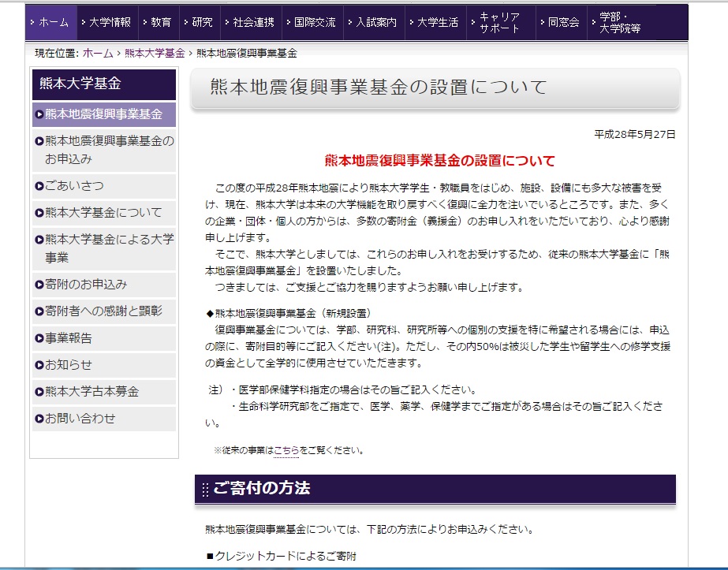Click the ご寄付の方法 section heading
Viewport: 728px width, 570px height.
261,488
